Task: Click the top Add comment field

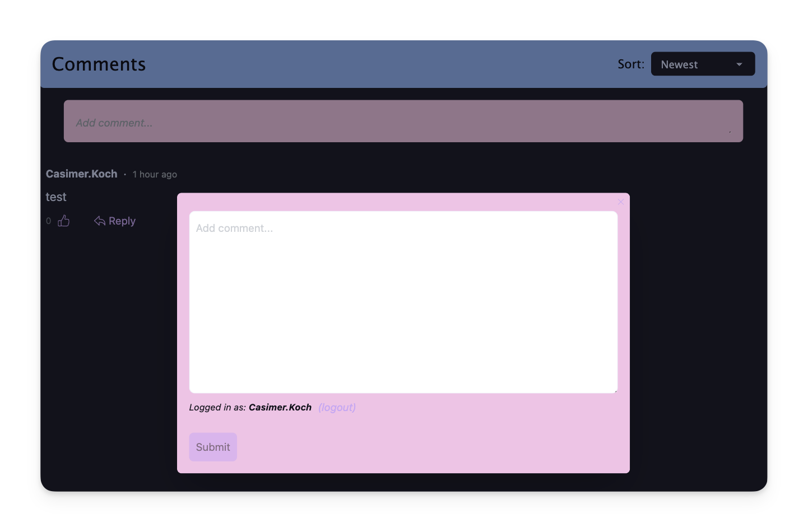Action: (403, 122)
